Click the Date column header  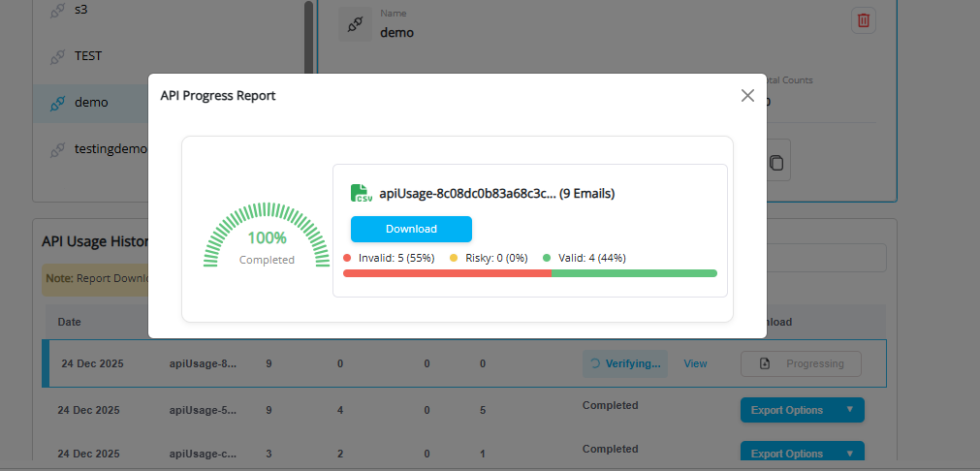pyautogui.click(x=70, y=323)
